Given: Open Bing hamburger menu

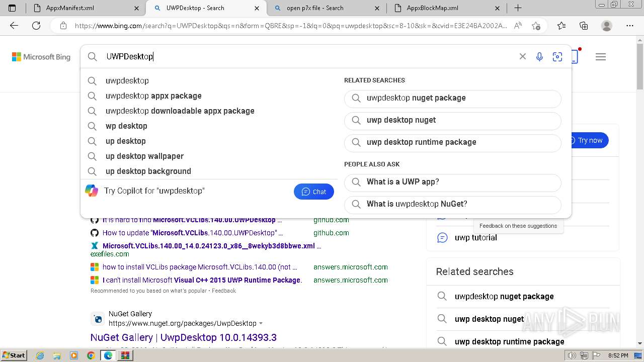Looking at the screenshot, I should (601, 57).
